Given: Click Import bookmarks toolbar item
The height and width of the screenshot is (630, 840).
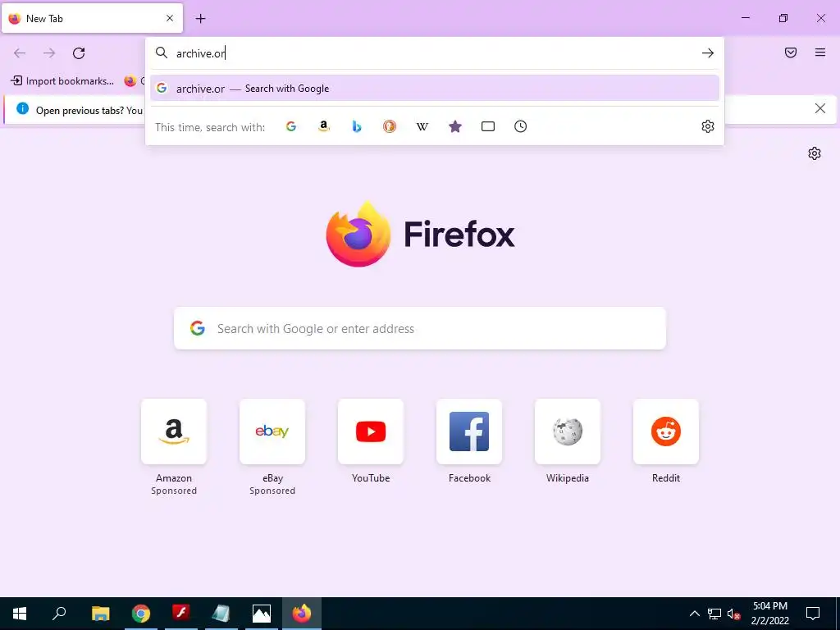Looking at the screenshot, I should pyautogui.click(x=62, y=81).
